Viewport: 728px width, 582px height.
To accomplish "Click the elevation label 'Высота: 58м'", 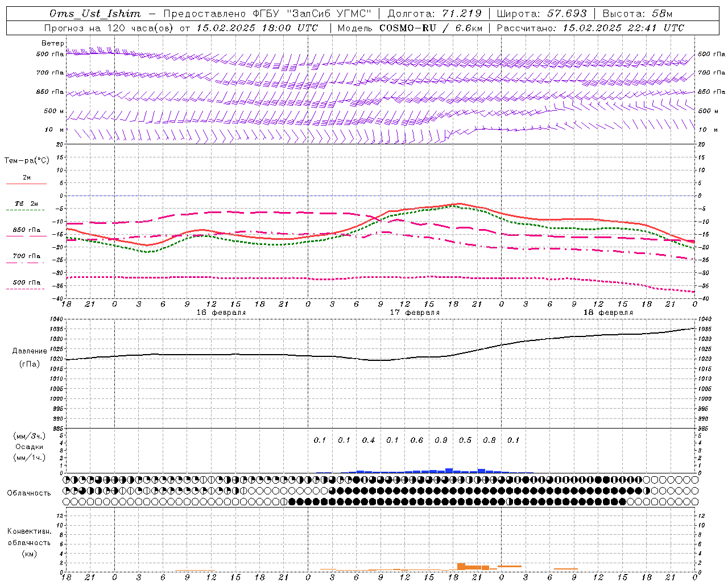I will point(637,14).
